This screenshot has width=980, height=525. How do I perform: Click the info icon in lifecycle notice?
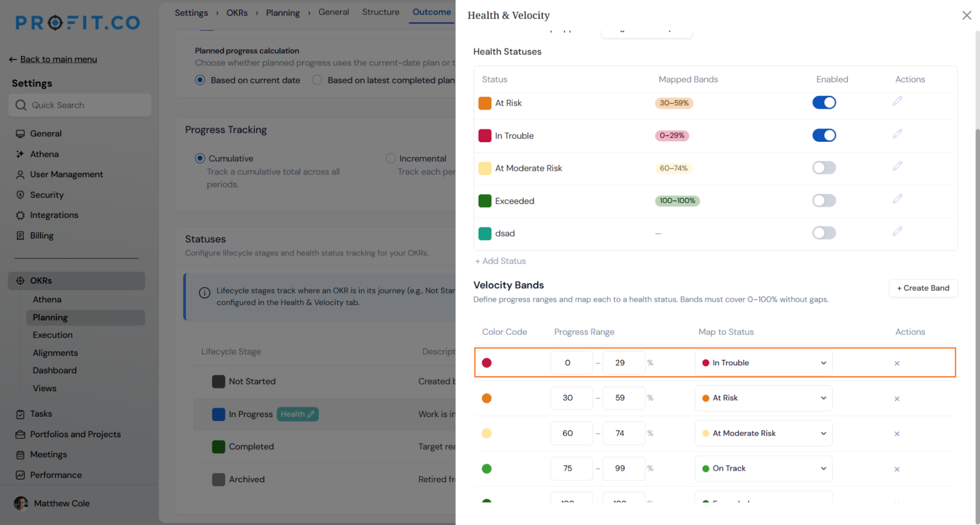[x=204, y=292]
